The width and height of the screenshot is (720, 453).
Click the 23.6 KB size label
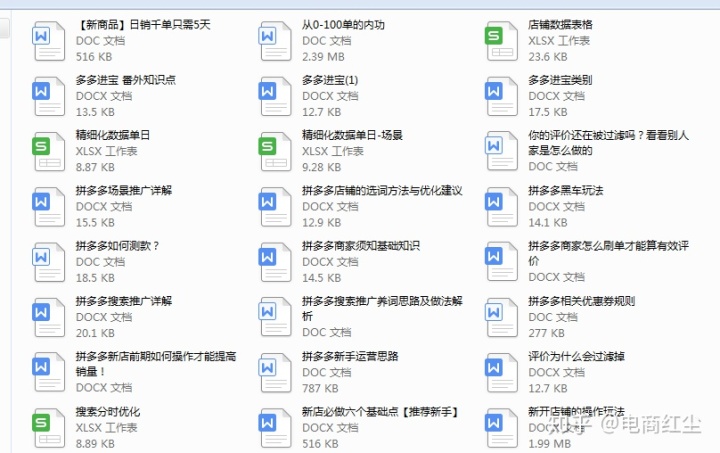coord(548,57)
